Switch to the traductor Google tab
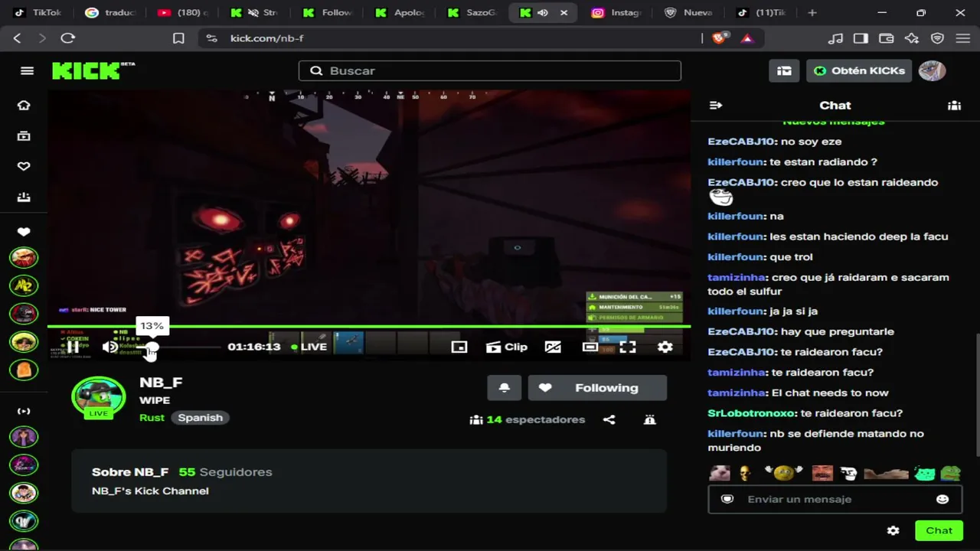Viewport: 980px width, 551px height. [109, 12]
